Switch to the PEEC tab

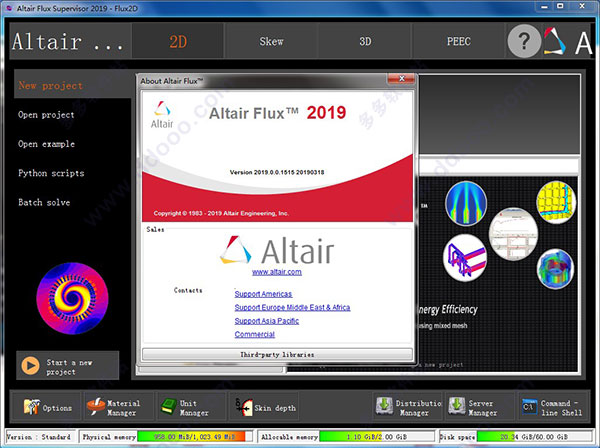click(458, 41)
